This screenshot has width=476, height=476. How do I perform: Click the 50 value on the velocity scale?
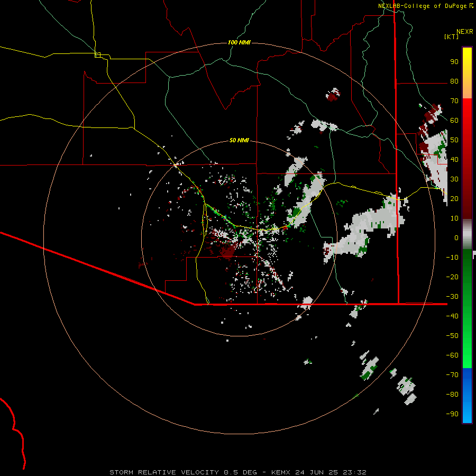(x=454, y=140)
